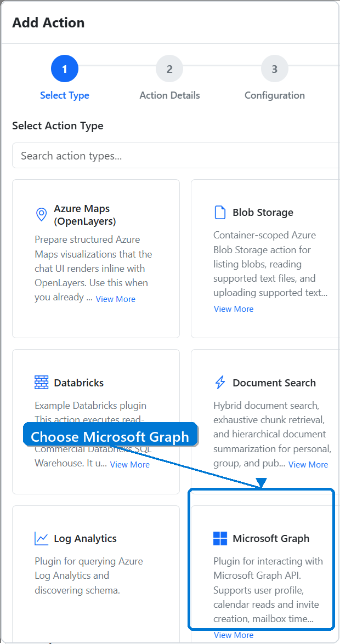Select the Blob Storage card title
The height and width of the screenshot is (644, 340).
coord(263,212)
